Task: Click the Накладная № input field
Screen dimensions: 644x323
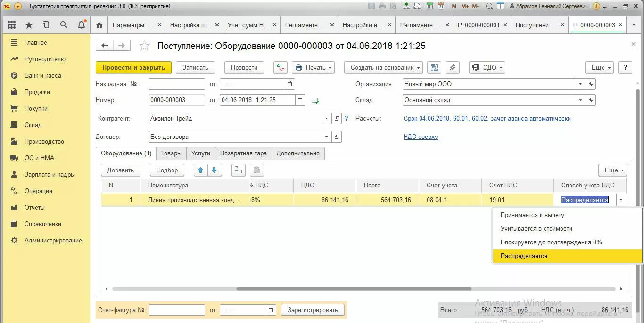Action: (x=176, y=84)
